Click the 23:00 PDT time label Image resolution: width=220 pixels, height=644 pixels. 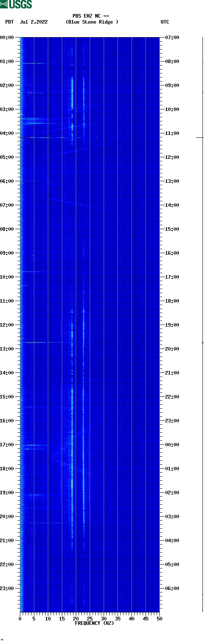click(x=7, y=589)
